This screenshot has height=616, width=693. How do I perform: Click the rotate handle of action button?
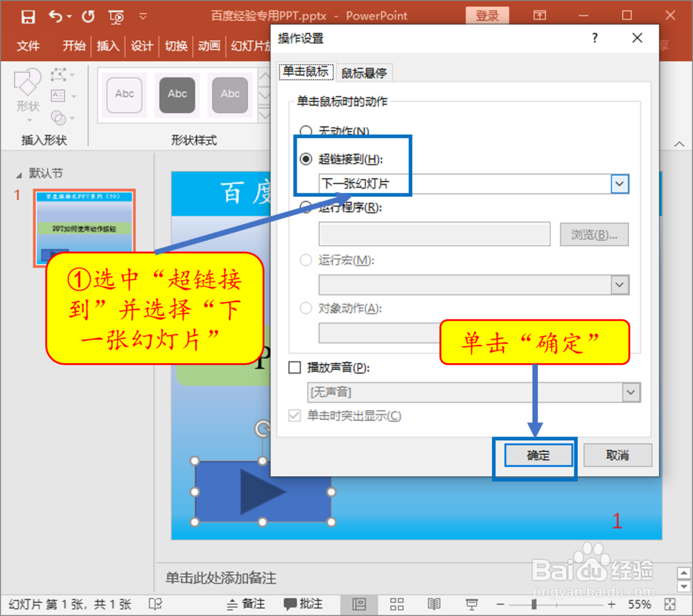click(x=263, y=428)
